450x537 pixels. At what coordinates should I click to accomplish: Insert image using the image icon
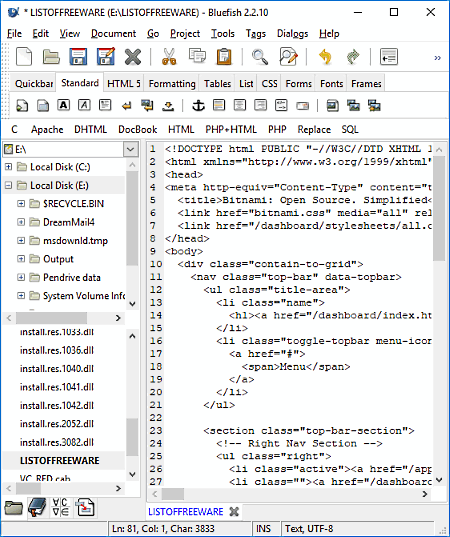click(333, 105)
